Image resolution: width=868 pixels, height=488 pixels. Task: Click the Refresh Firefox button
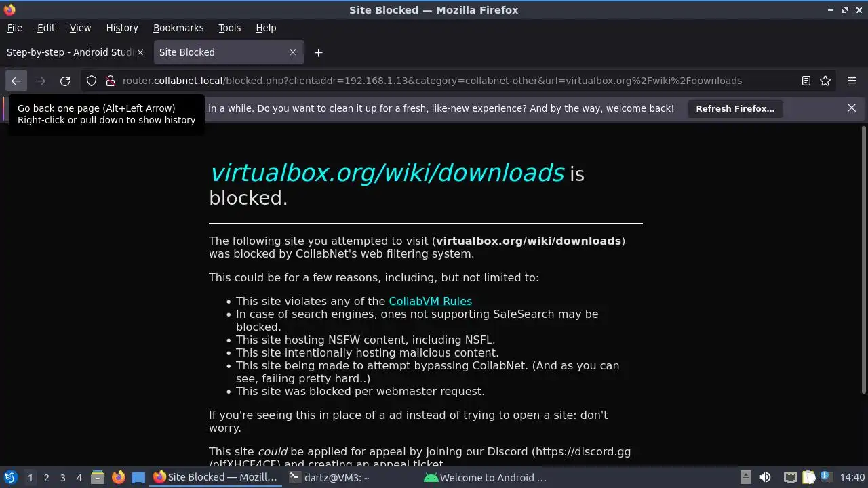[735, 108]
